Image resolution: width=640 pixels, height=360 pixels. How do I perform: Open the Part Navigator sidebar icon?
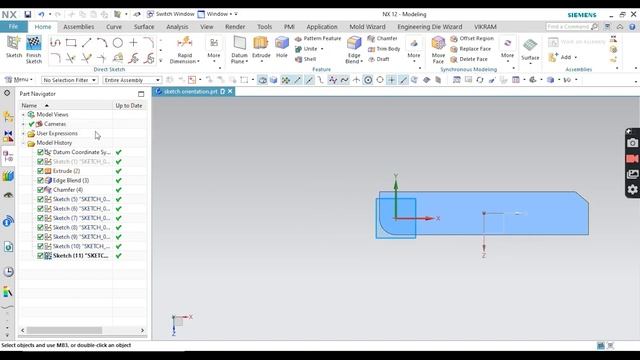(x=8, y=156)
